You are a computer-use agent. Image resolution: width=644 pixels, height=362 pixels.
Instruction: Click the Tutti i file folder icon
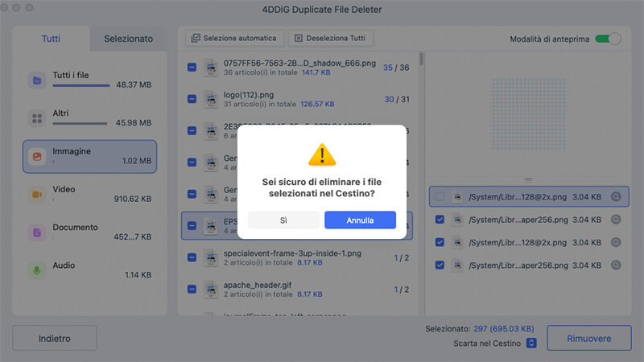tap(37, 80)
